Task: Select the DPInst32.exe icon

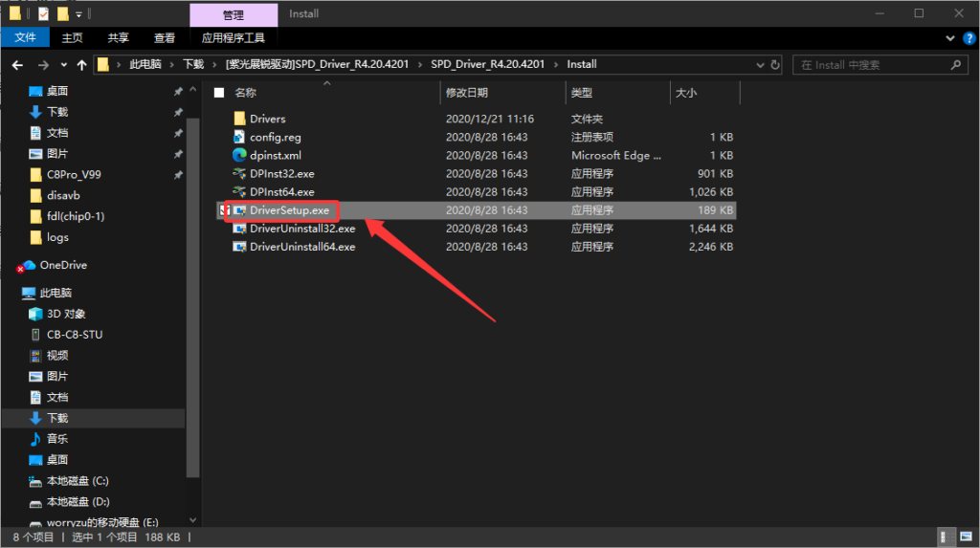Action: [x=239, y=174]
